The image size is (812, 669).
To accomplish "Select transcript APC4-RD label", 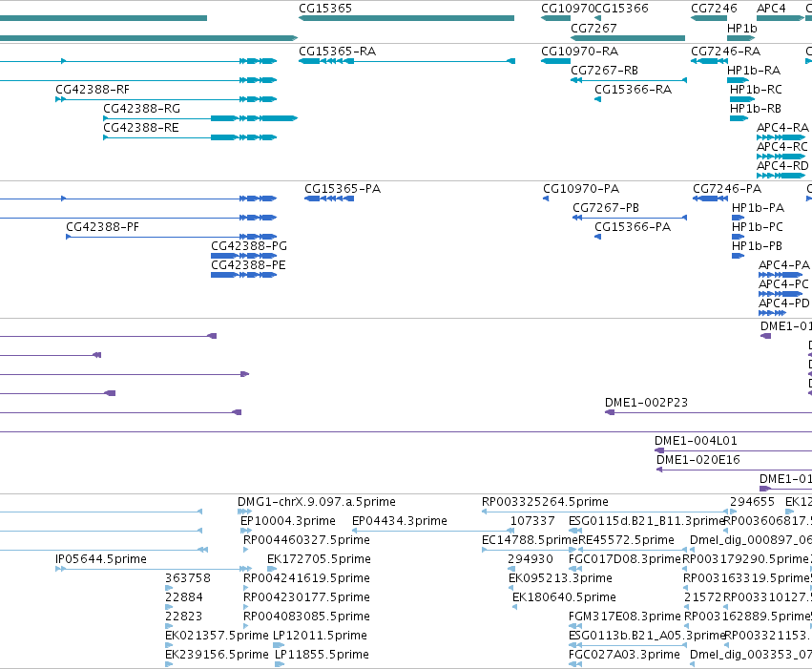I will (x=782, y=166).
